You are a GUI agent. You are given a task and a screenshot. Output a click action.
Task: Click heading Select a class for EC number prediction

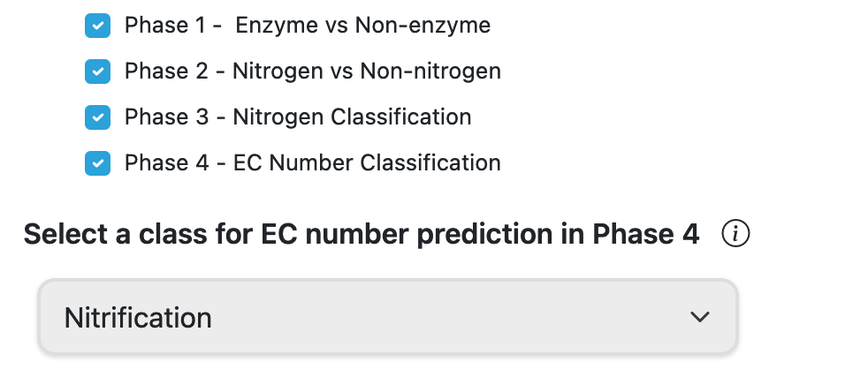(x=362, y=234)
